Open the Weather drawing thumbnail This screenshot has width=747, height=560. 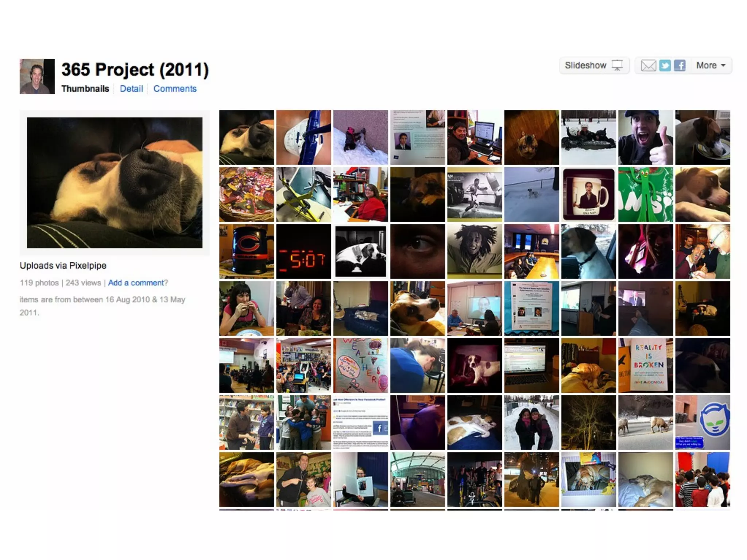(x=360, y=365)
